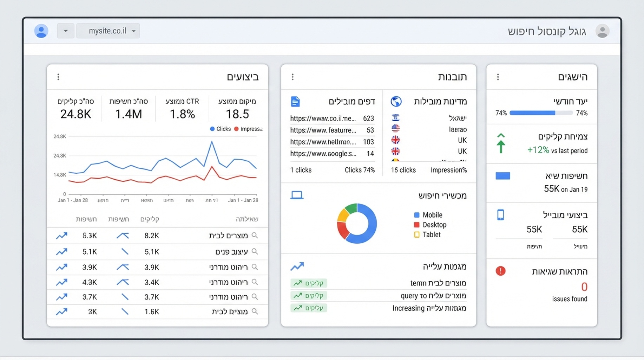Click the קליקים column header
This screenshot has height=360, width=644.
(150, 219)
